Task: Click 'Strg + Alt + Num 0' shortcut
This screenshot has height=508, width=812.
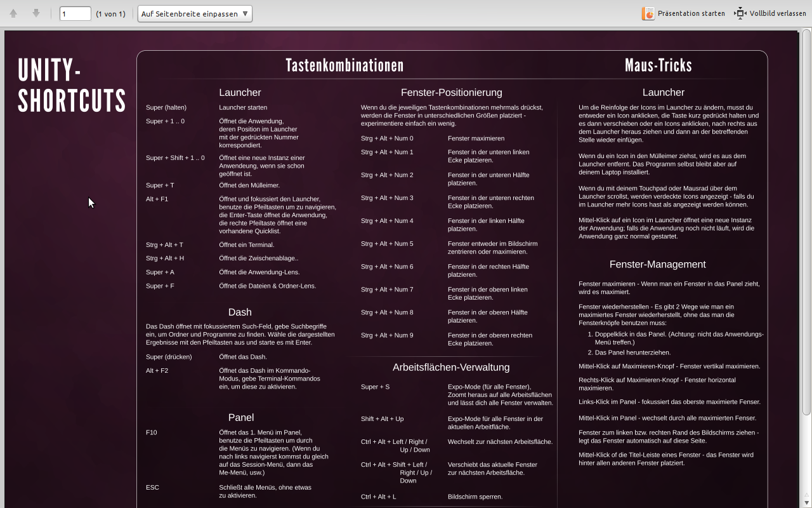Action: [387, 138]
